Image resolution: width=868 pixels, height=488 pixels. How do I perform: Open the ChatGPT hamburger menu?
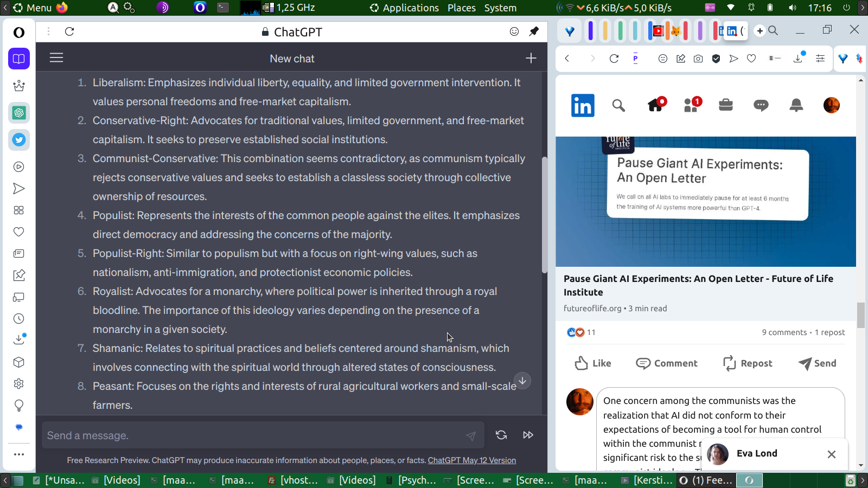click(56, 57)
